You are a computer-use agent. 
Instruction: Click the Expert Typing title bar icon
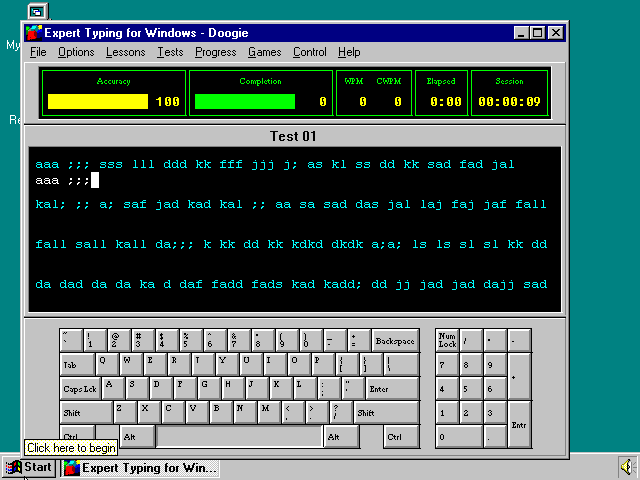pos(33,33)
